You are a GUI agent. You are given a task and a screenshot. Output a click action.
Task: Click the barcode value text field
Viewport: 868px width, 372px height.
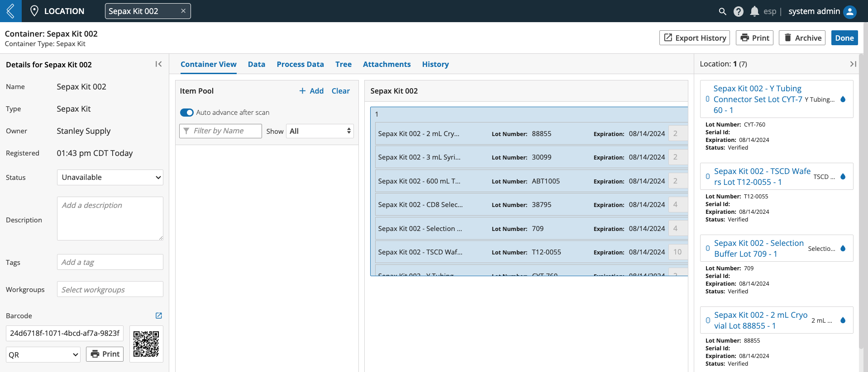65,333
